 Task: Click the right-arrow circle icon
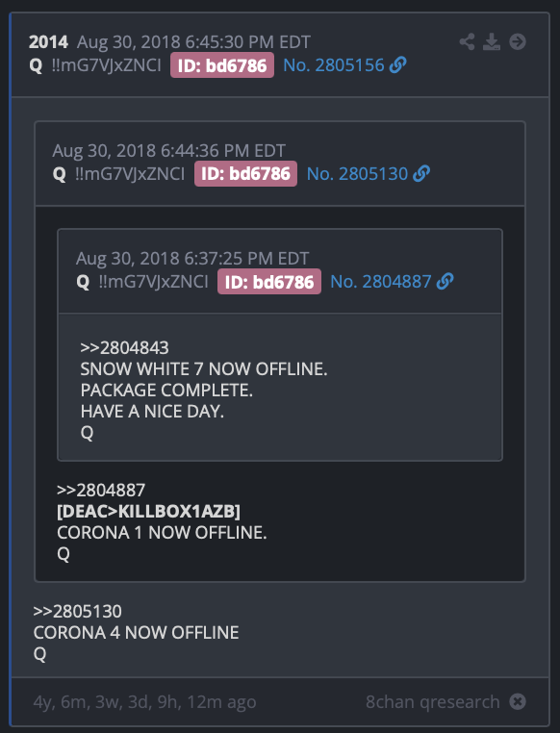coord(518,41)
